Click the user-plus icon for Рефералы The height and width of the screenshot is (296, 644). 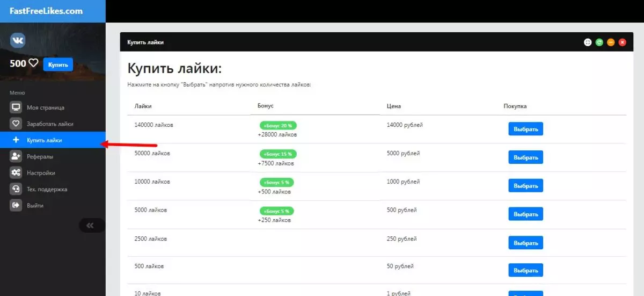16,156
